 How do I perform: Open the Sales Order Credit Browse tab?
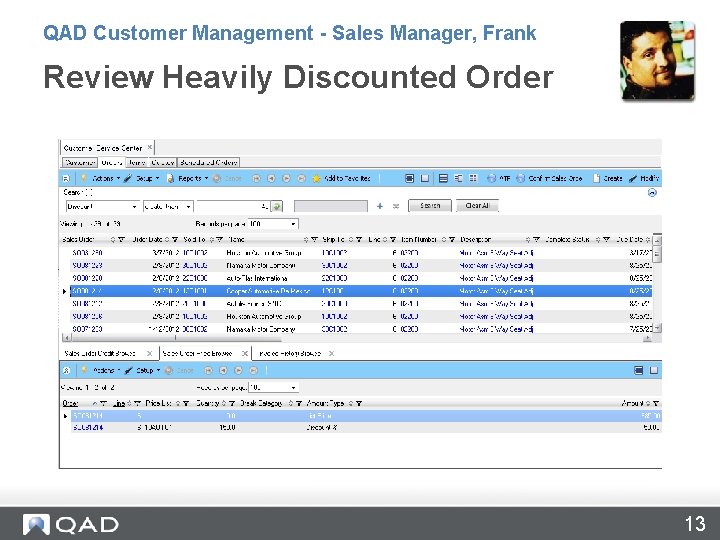point(100,353)
